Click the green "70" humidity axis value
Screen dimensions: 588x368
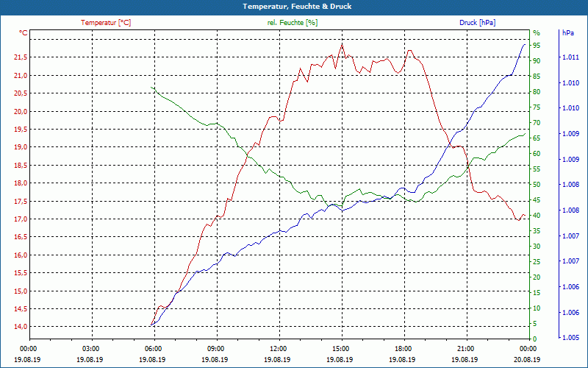click(x=537, y=123)
